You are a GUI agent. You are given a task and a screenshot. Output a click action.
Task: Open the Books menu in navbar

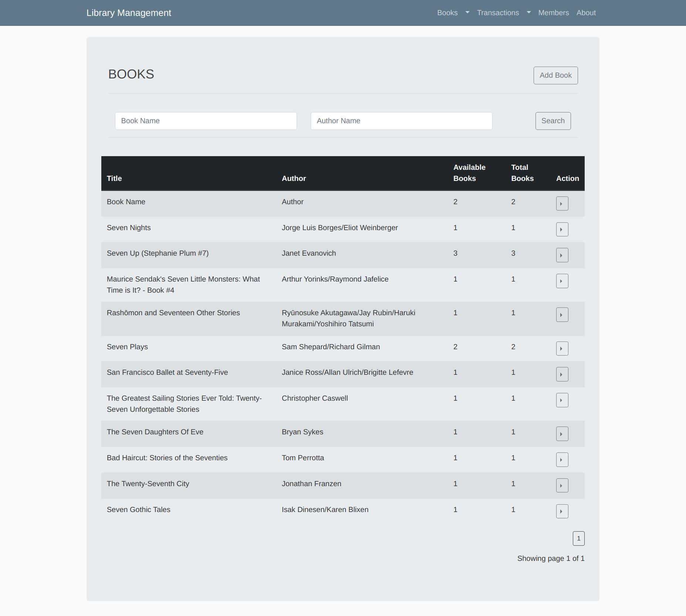447,13
